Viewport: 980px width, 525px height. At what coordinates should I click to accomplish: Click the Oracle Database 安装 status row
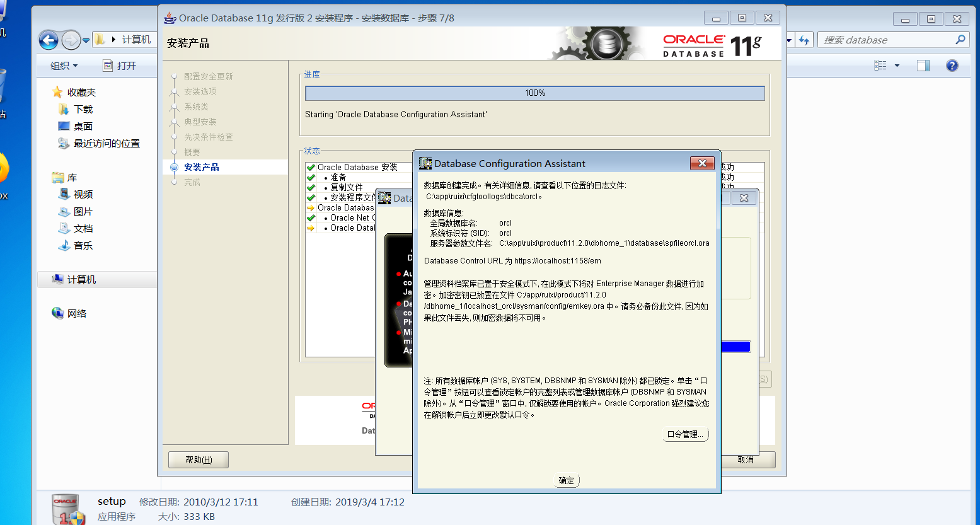(x=357, y=167)
